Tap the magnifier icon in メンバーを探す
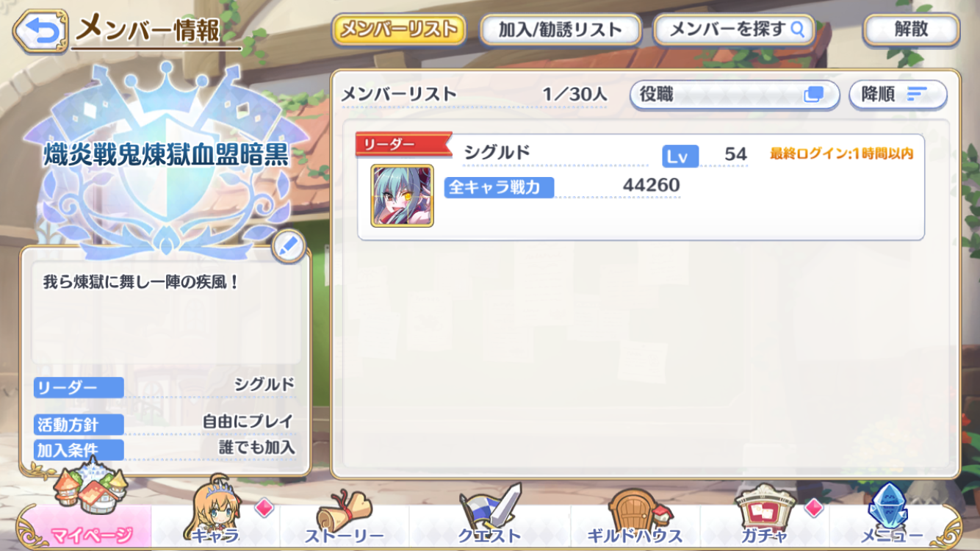This screenshot has height=551, width=980. (797, 30)
